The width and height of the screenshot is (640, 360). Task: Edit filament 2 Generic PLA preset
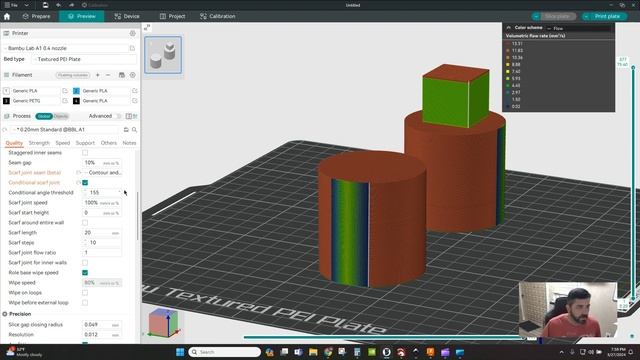134,91
